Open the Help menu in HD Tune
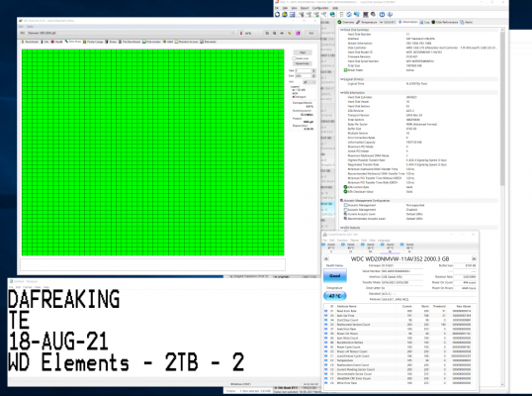The image size is (532, 396). pos(30,27)
